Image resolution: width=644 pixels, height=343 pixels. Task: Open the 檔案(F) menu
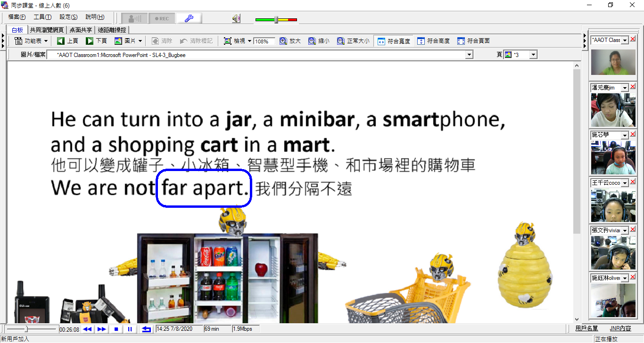tap(17, 17)
